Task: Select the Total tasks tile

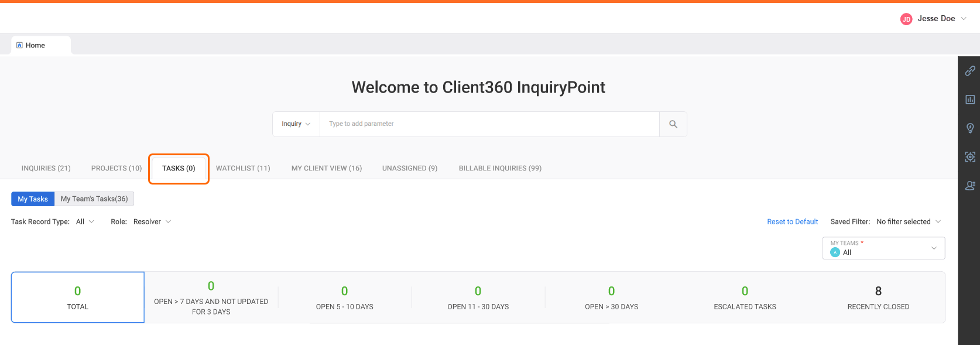Action: (x=78, y=298)
